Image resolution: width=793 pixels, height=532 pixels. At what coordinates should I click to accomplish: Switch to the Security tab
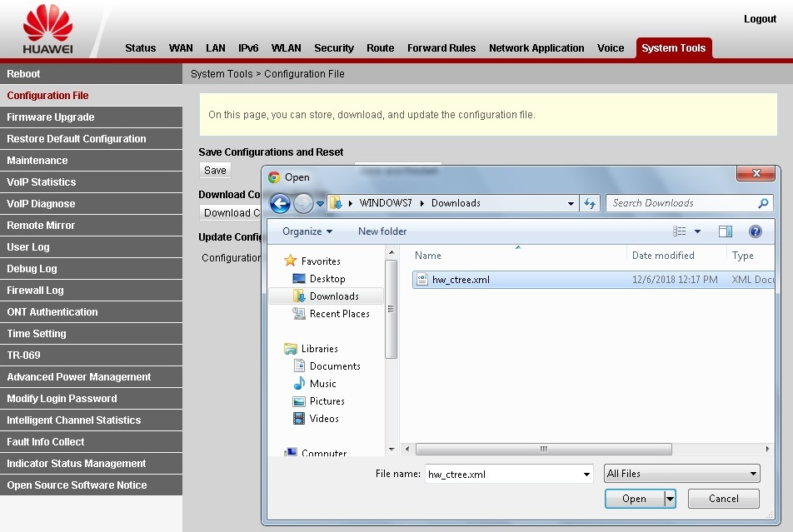pos(334,48)
